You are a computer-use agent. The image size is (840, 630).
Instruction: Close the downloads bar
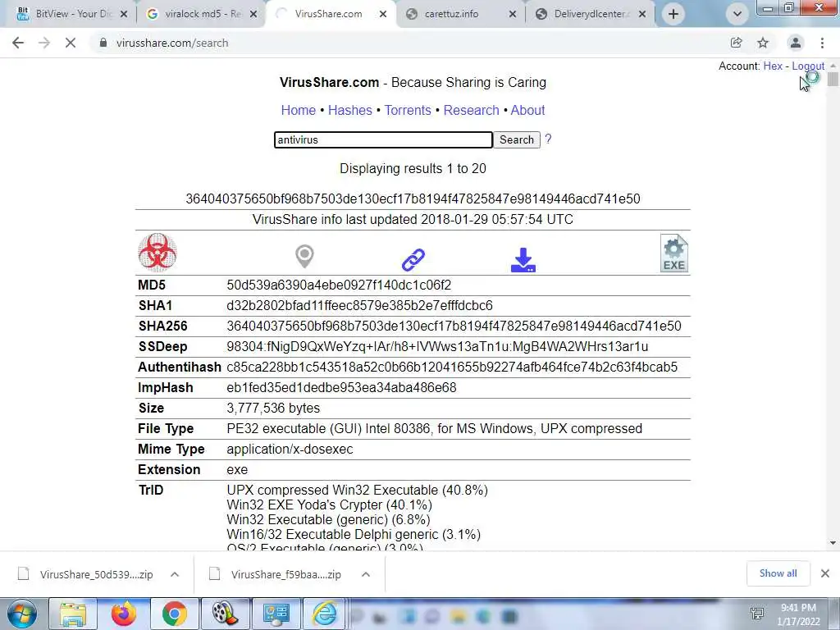click(825, 573)
